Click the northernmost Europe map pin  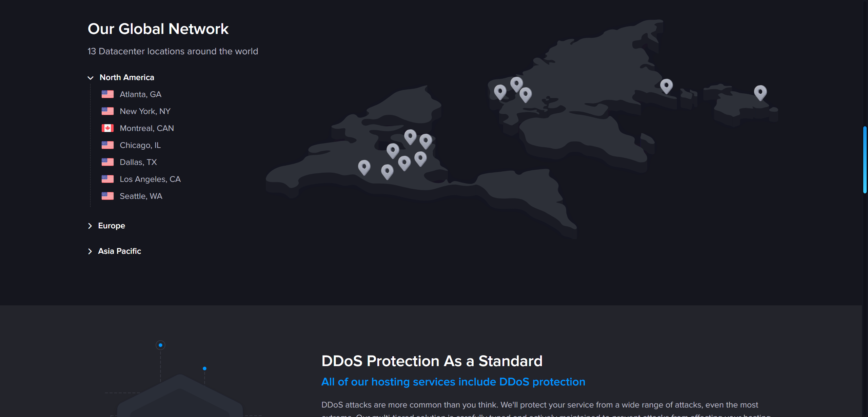pyautogui.click(x=516, y=83)
